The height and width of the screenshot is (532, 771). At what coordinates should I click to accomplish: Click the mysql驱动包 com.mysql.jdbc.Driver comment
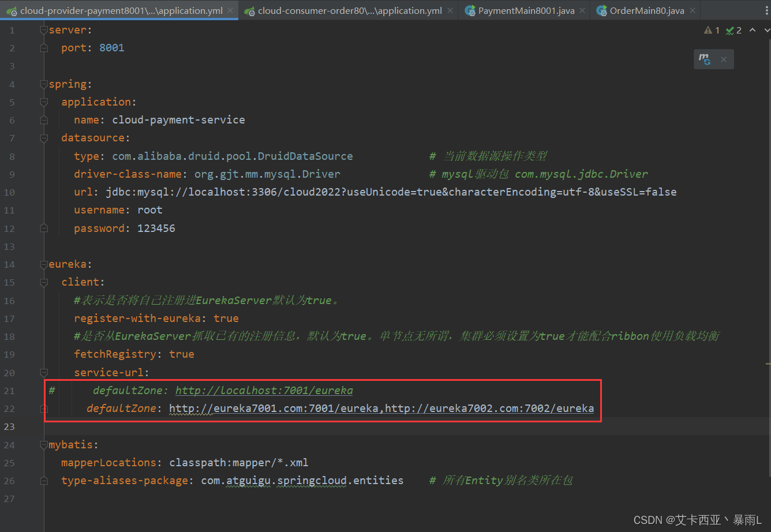click(x=538, y=174)
